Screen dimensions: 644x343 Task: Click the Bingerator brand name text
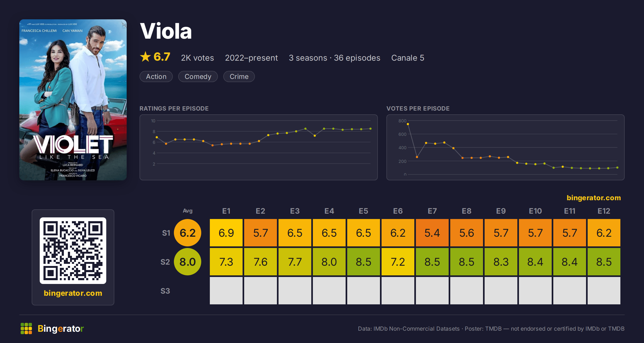(x=61, y=329)
